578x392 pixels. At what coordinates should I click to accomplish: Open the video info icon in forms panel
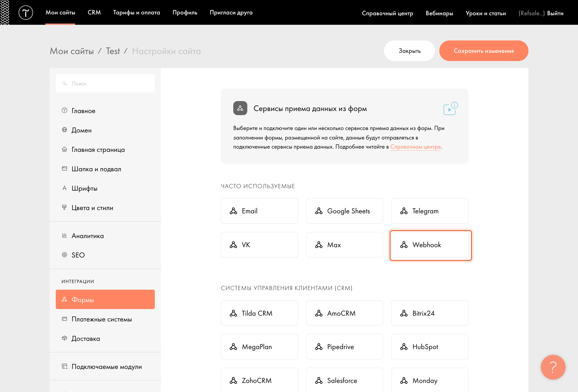pyautogui.click(x=450, y=108)
